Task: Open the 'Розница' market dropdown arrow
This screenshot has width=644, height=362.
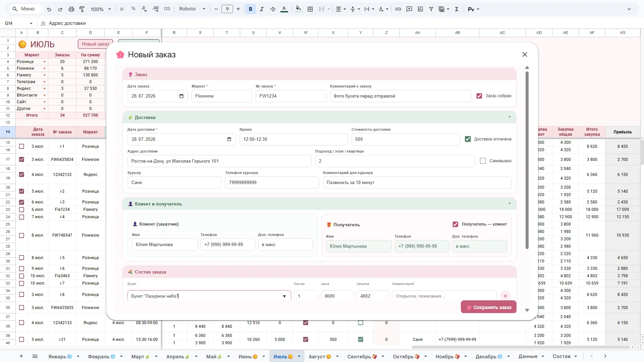Action: pos(44,62)
